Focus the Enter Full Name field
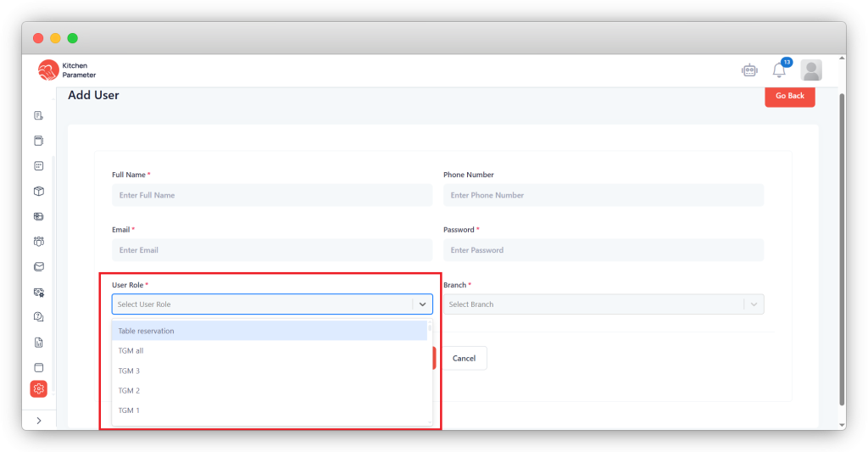Screen dimensions: 868x452 point(271,195)
